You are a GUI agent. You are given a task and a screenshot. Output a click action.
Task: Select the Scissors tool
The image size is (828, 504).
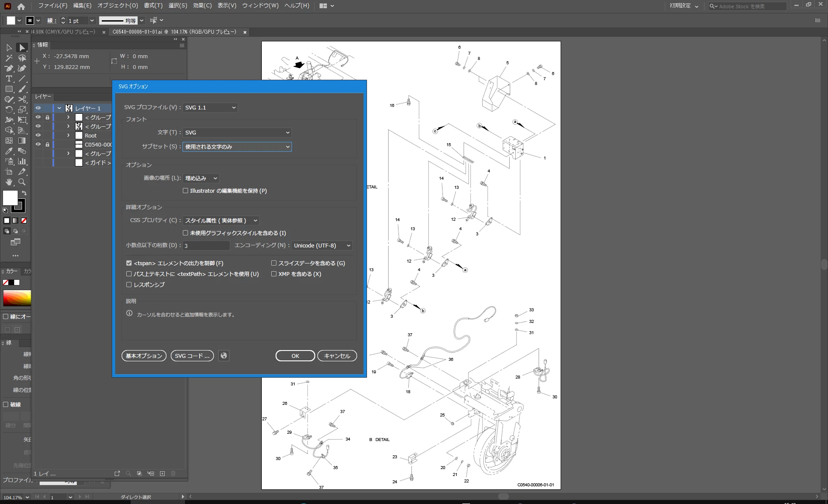22,99
